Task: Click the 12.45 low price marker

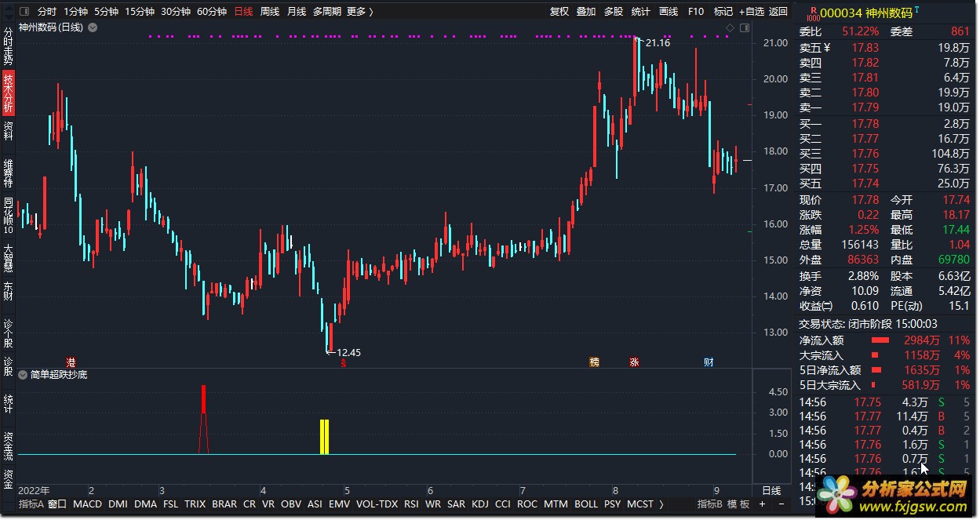Action: click(348, 353)
